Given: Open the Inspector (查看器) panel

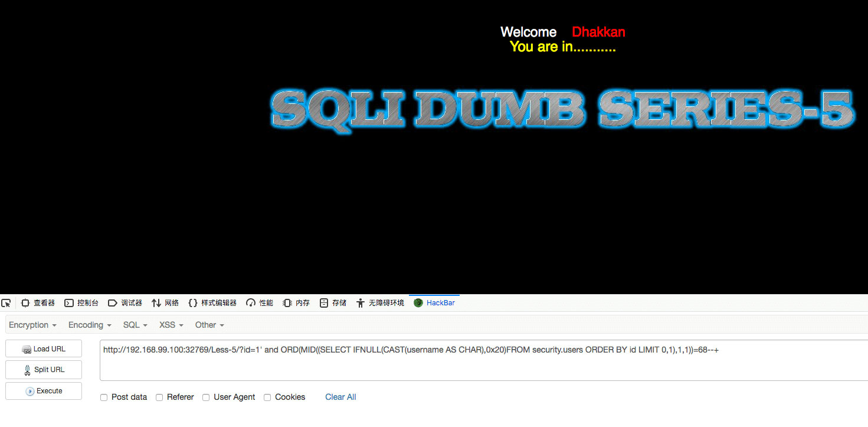Looking at the screenshot, I should 38,303.
